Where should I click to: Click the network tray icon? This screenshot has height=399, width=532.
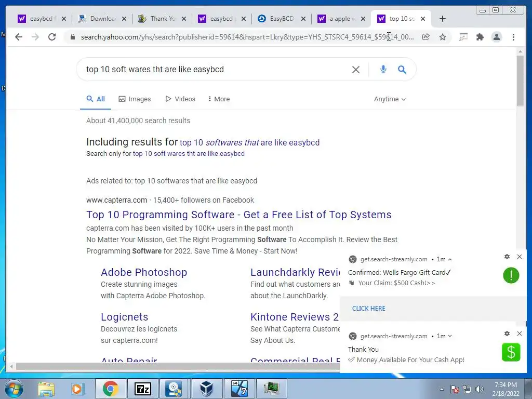[x=467, y=389]
